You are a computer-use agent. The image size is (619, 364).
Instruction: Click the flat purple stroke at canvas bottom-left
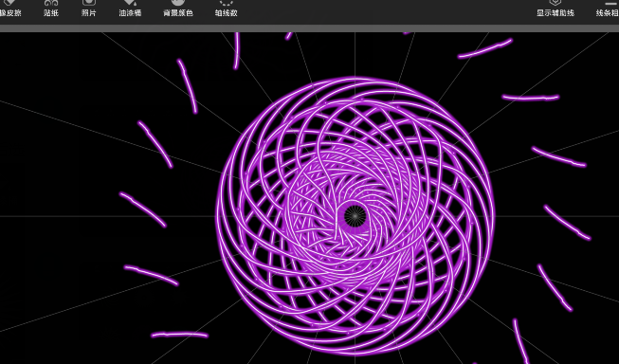tap(179, 335)
